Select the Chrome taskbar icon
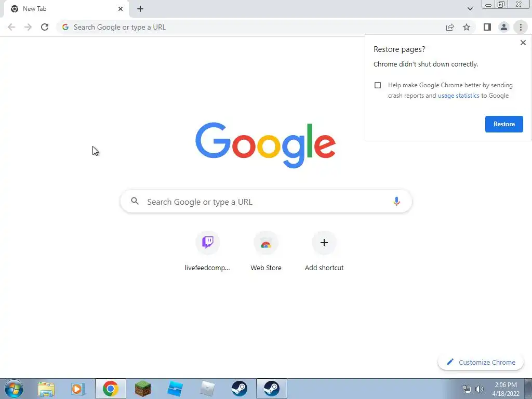Viewport: 532px width, 399px height. click(x=111, y=389)
